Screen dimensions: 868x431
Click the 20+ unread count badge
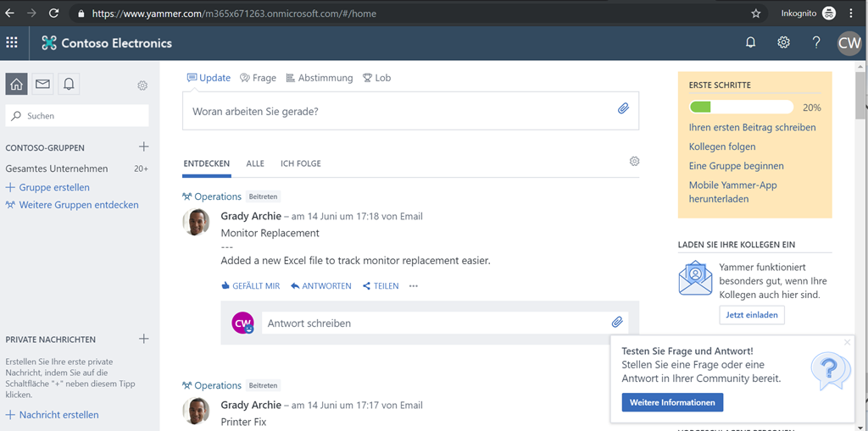(x=142, y=169)
